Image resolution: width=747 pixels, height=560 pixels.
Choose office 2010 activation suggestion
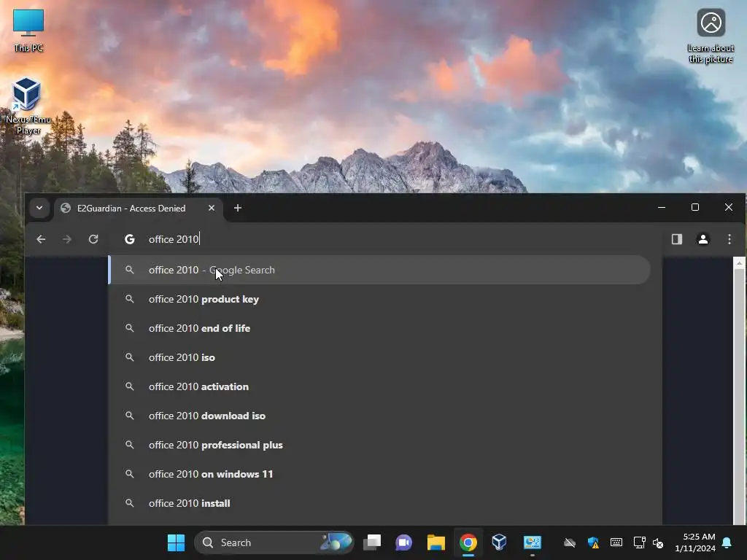pos(379,386)
